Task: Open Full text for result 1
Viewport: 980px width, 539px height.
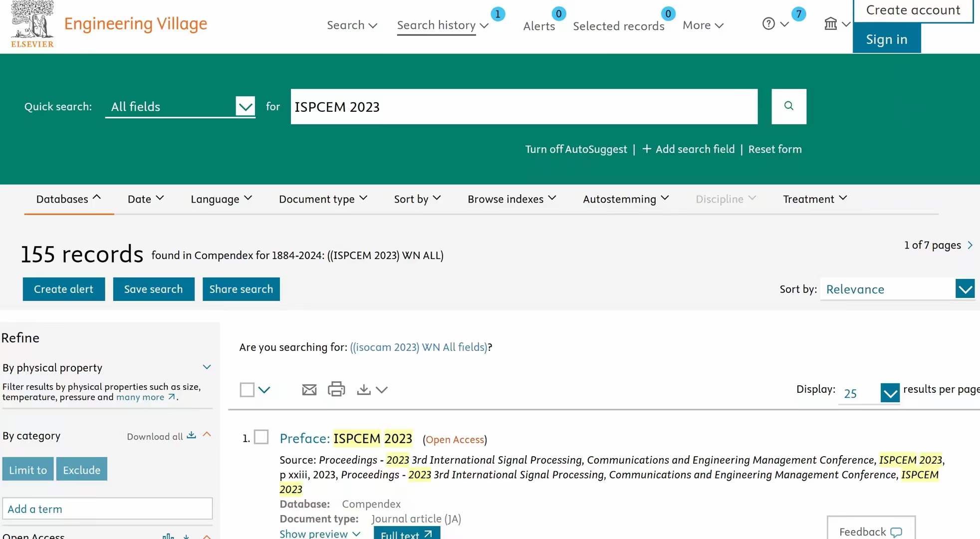Action: (407, 533)
